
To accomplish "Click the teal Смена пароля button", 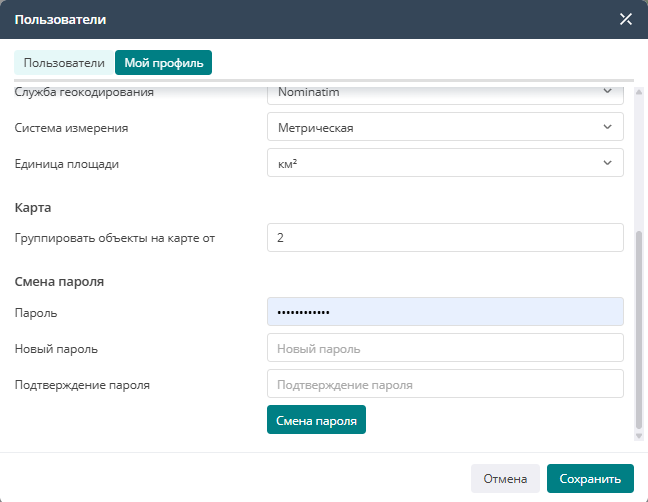I will (316, 420).
